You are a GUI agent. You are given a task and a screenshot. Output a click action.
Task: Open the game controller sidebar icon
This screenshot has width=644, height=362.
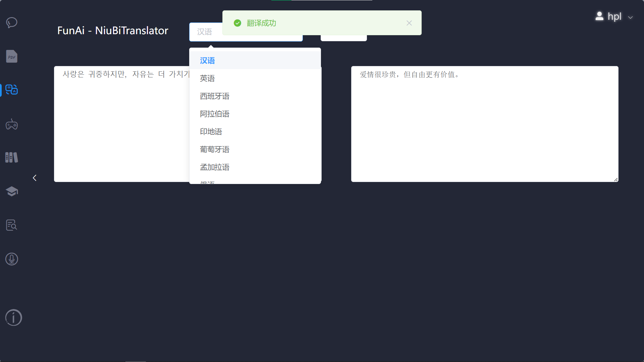12,124
